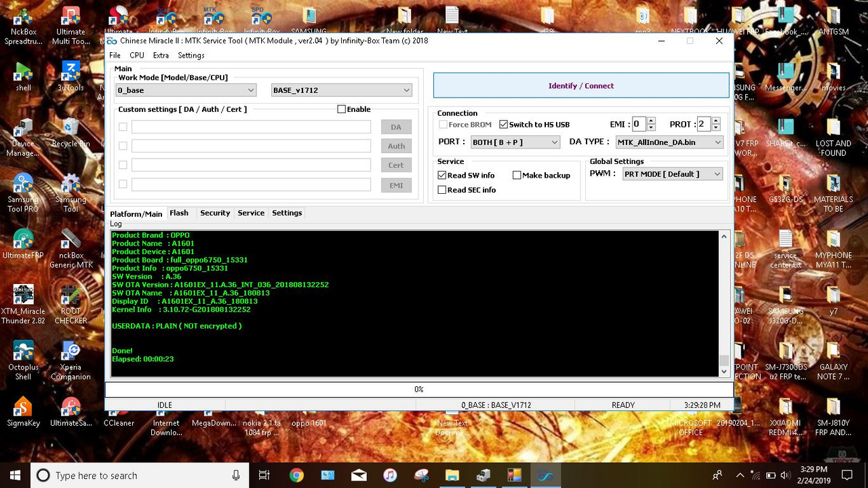868x488 pixels.
Task: Toggle the Switch to HS USB checkbox
Action: coord(503,125)
